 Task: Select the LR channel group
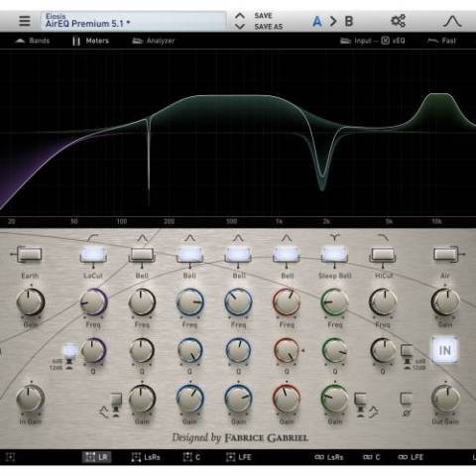(x=96, y=457)
